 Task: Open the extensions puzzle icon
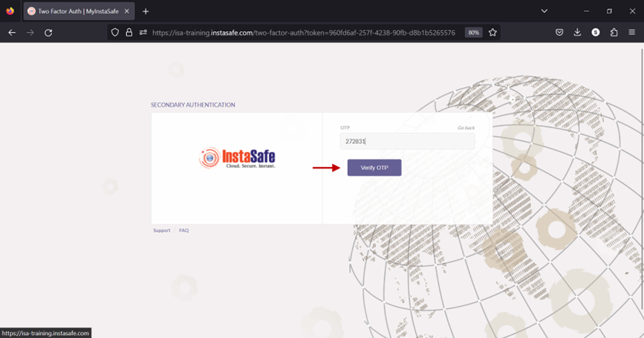(614, 33)
